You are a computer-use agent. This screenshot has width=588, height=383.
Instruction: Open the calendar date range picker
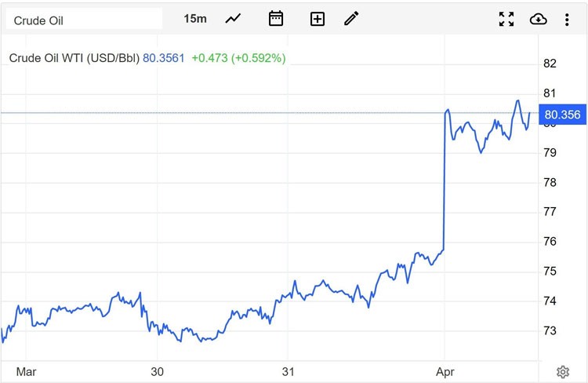(276, 19)
